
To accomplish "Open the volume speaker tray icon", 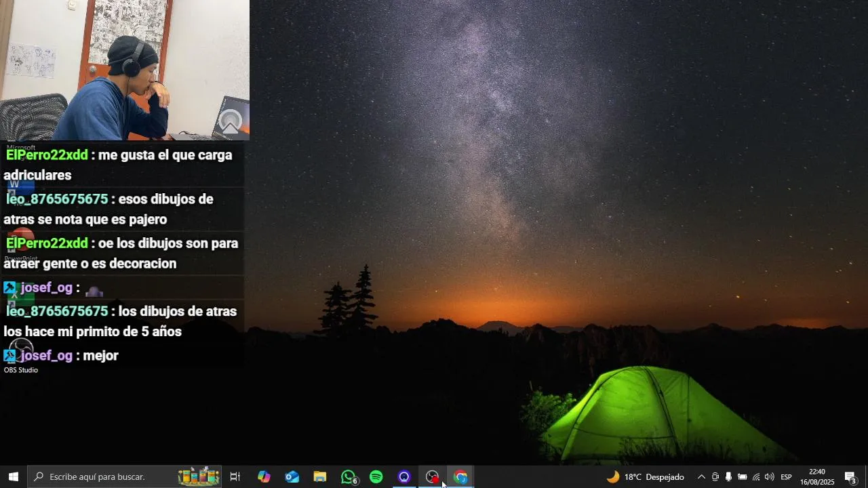I will tap(769, 476).
